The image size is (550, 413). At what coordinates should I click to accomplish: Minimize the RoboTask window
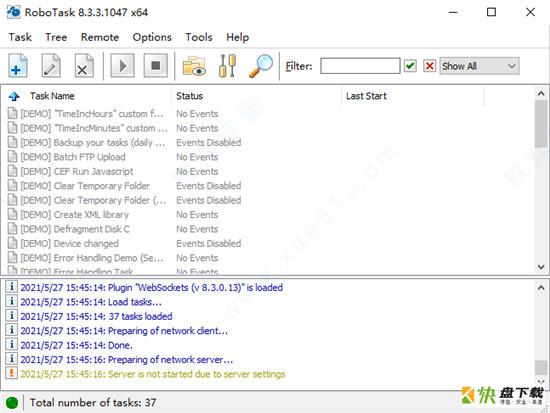(453, 12)
